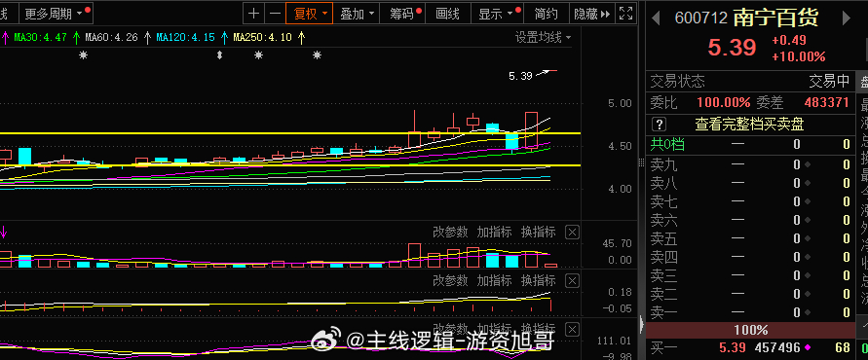Image resolution: width=868 pixels, height=360 pixels.
Task: Click 卖五 order row
Action: pos(751,238)
